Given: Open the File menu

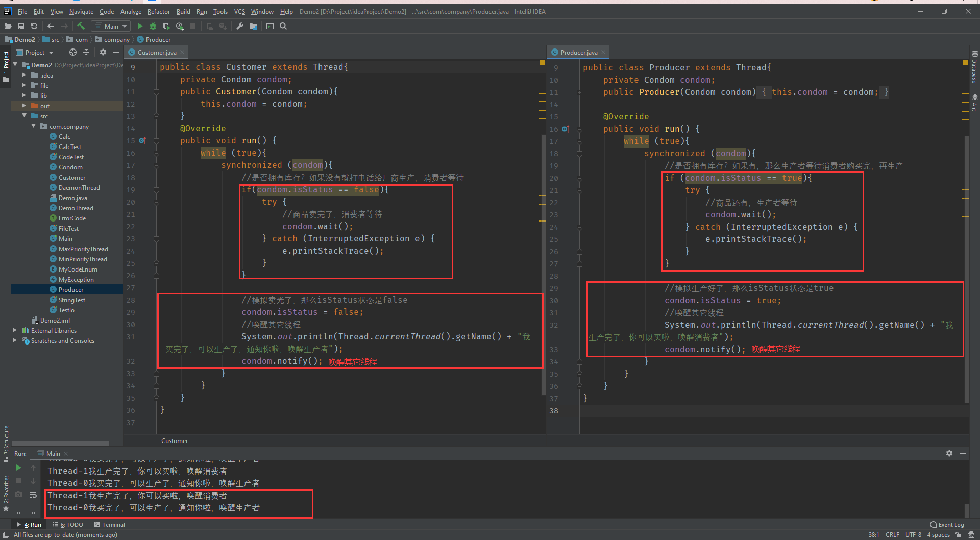Looking at the screenshot, I should (x=22, y=11).
